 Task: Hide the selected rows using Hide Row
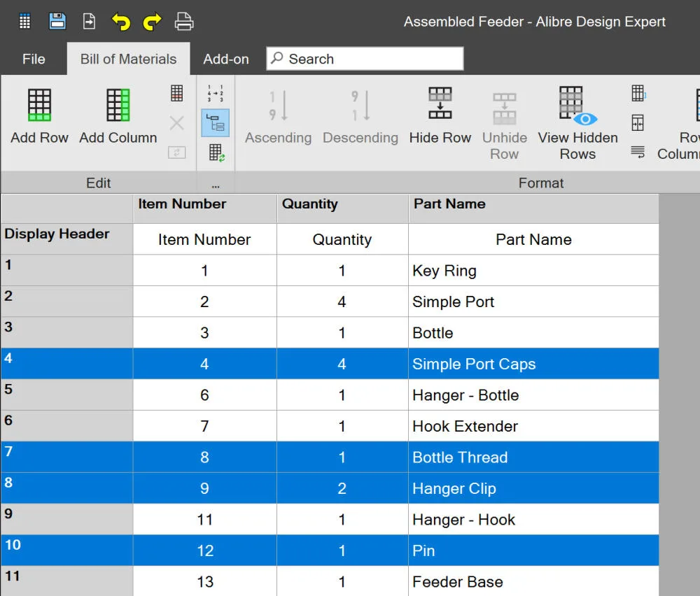click(x=440, y=116)
